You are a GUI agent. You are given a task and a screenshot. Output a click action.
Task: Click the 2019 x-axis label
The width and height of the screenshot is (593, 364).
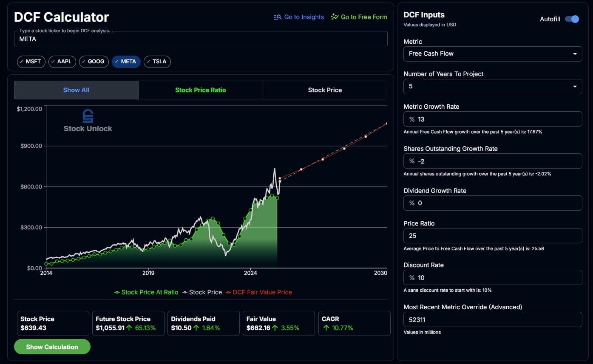point(148,273)
